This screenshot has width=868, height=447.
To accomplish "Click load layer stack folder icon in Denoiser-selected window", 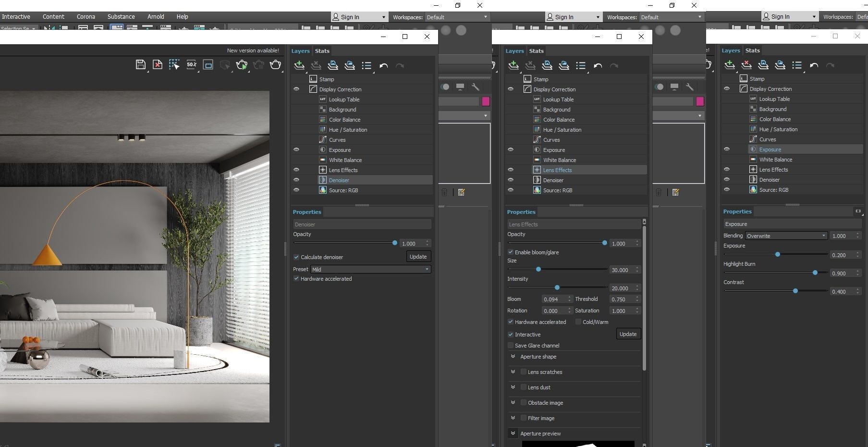I will click(349, 65).
